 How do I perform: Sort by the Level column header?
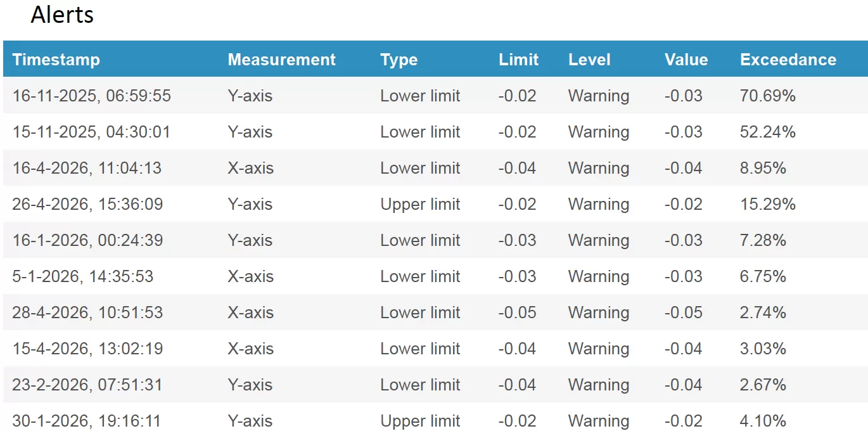point(589,60)
